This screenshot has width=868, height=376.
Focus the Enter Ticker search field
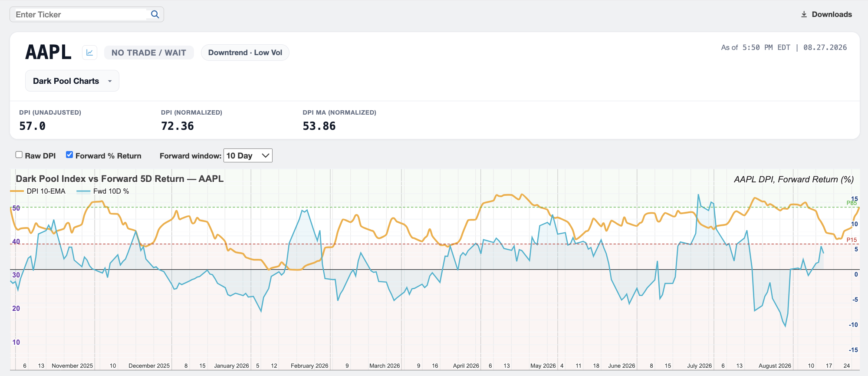tap(81, 14)
